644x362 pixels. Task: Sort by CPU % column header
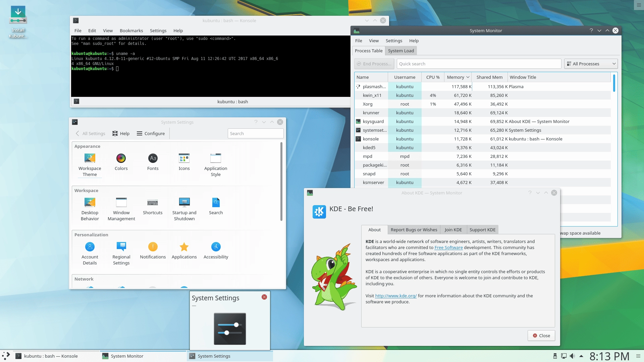433,77
